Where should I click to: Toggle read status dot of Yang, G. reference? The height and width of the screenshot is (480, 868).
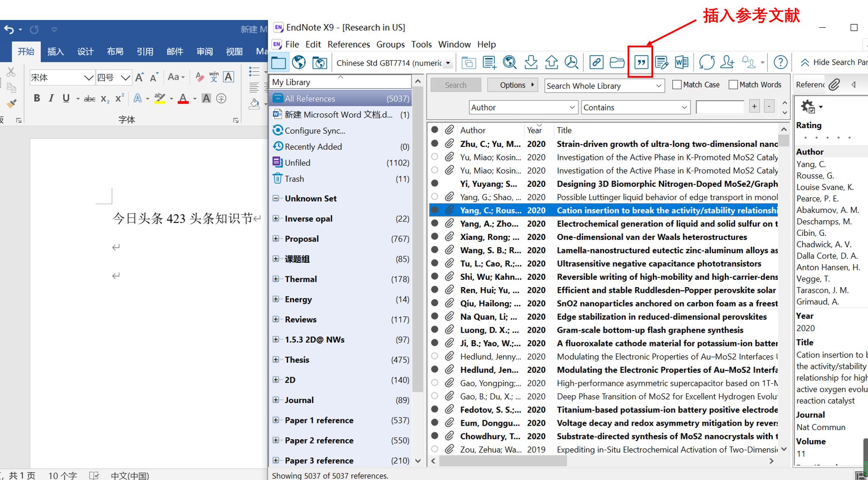click(434, 197)
